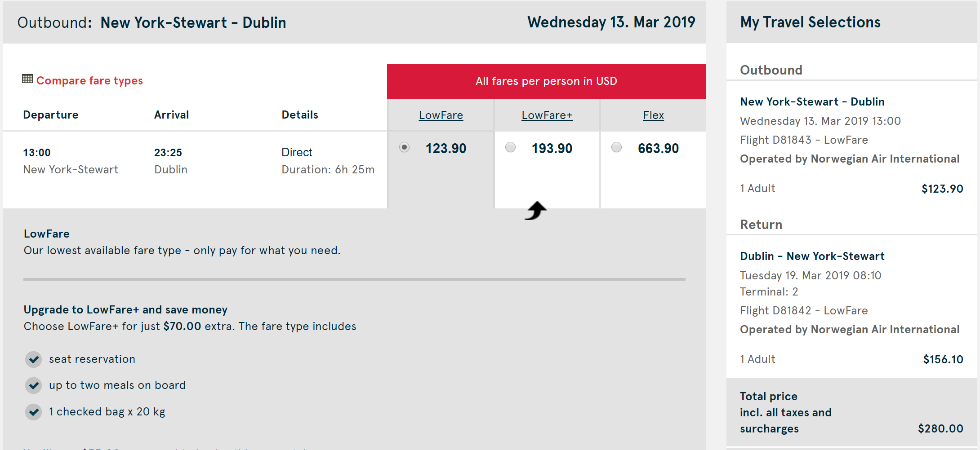Viewport: 980px width, 450px height.
Task: Click the Wednesday 13. Mar 2019 date header
Action: (611, 22)
